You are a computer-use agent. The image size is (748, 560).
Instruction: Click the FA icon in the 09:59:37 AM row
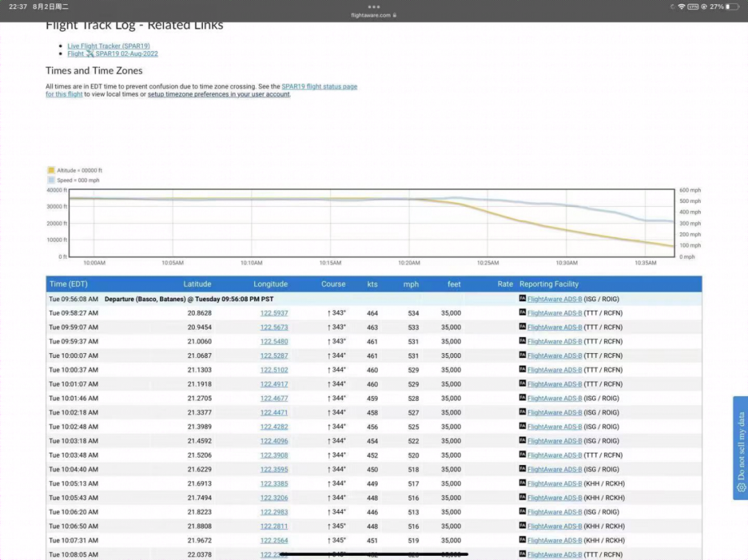point(522,341)
